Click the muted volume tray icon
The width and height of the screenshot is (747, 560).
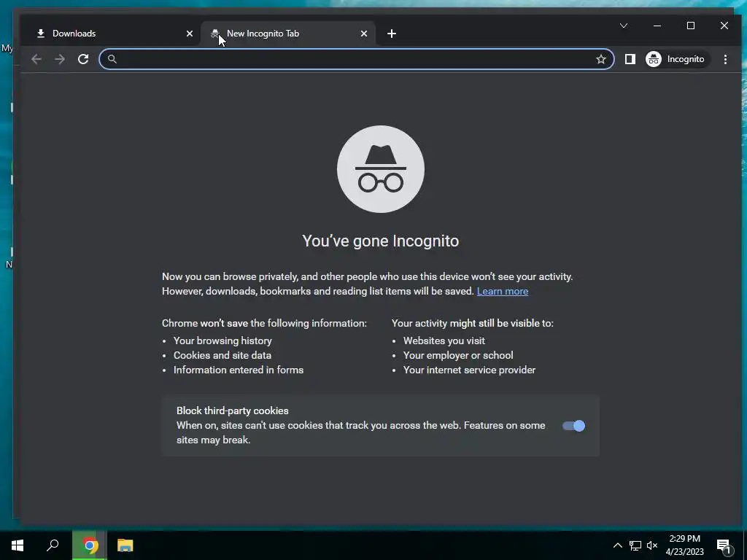click(x=652, y=545)
